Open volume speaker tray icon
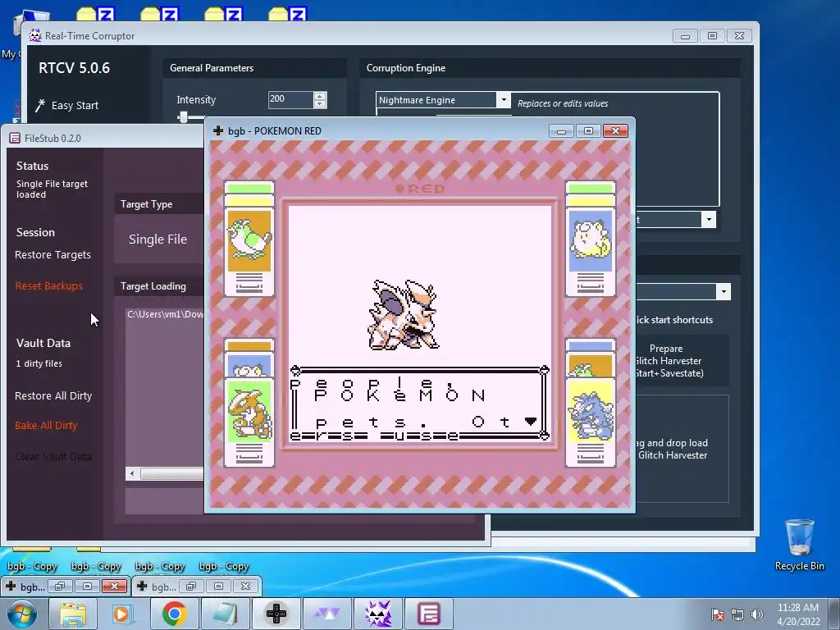 (756, 614)
